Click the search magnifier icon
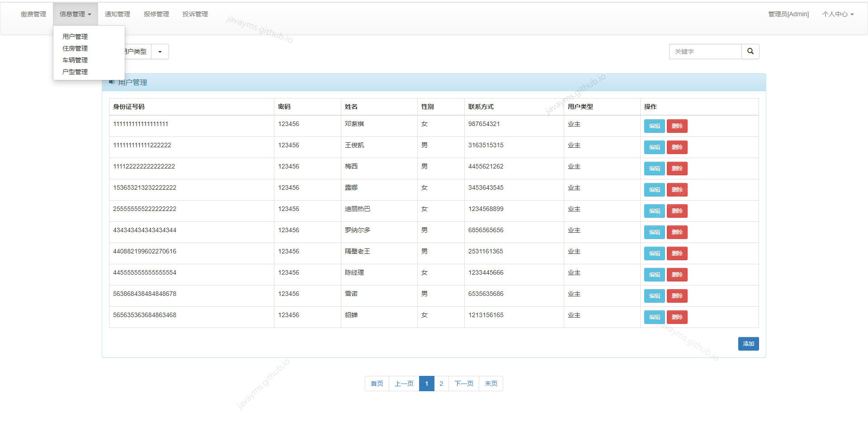 tap(750, 51)
